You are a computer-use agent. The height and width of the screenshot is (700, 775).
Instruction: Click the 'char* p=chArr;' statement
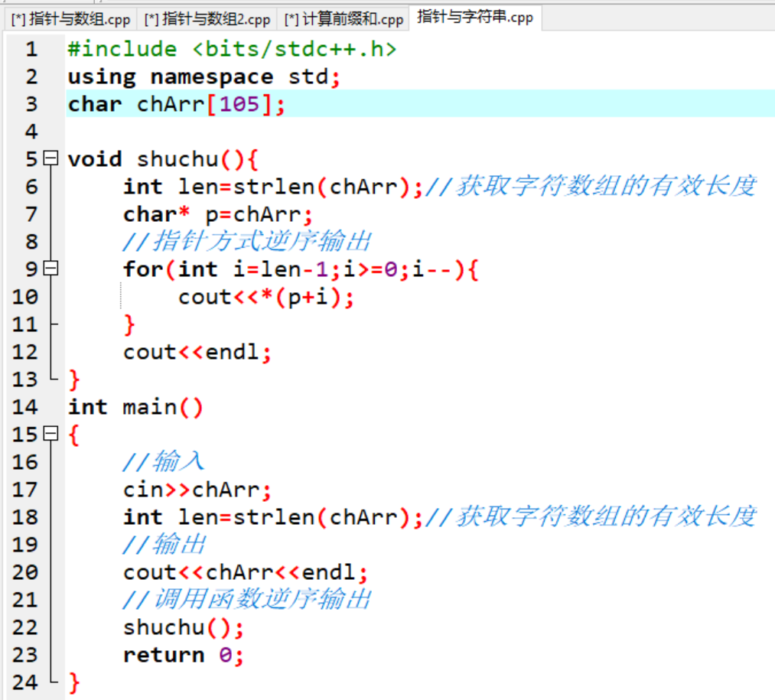[x=218, y=214]
